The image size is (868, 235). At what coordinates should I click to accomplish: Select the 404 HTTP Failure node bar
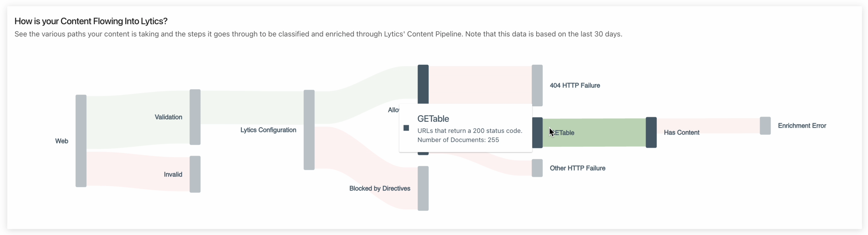pyautogui.click(x=537, y=85)
